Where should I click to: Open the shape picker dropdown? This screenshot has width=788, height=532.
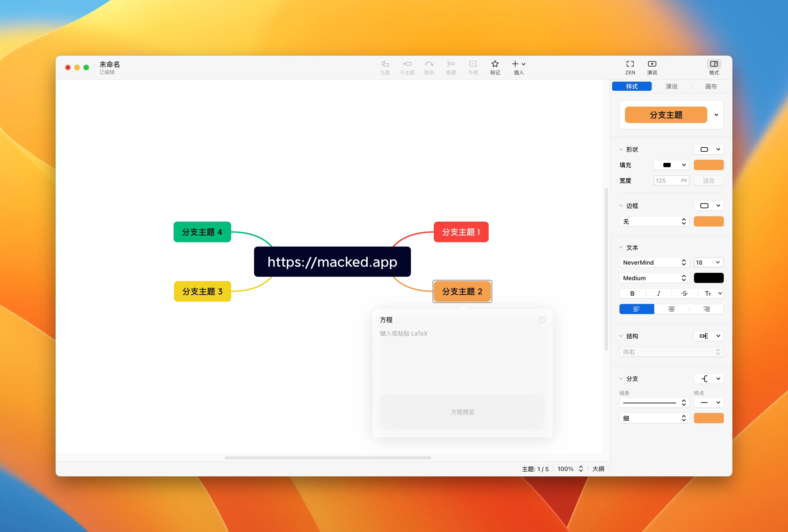[x=709, y=150]
